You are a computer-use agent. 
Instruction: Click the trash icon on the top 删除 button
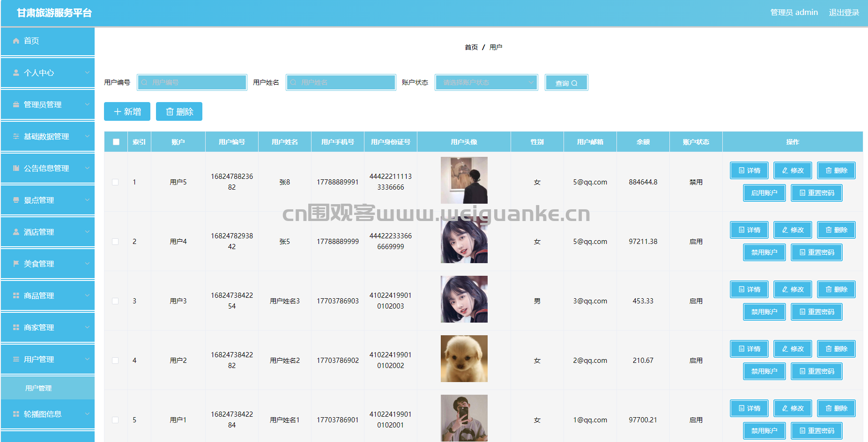click(x=170, y=112)
